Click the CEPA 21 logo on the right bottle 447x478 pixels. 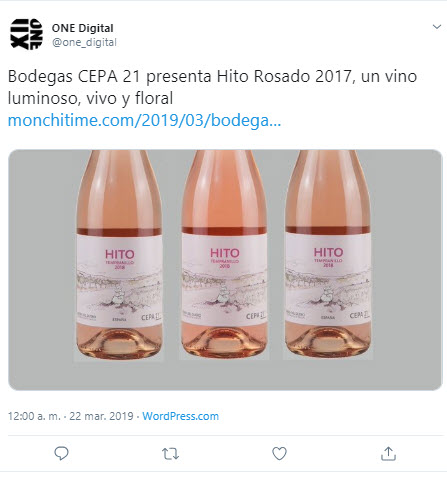[360, 315]
